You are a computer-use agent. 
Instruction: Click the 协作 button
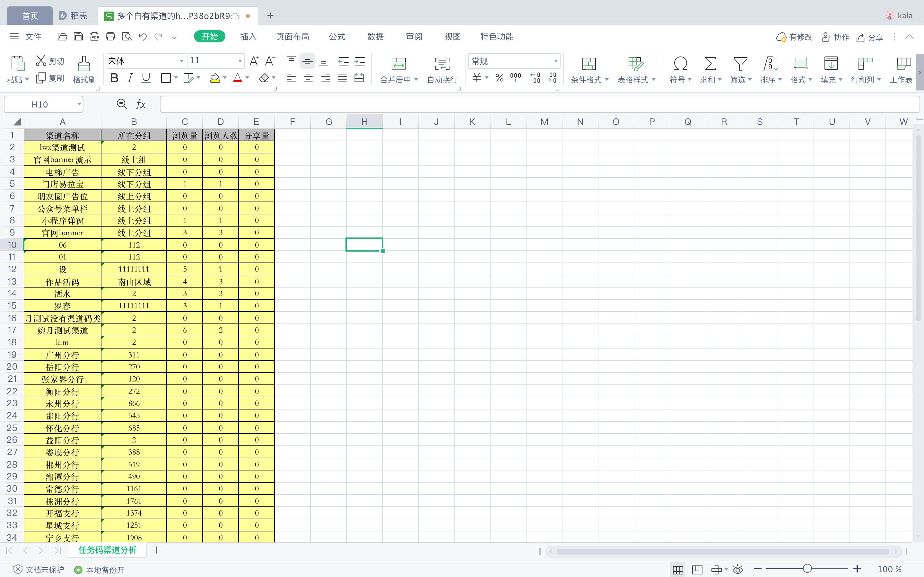click(835, 37)
